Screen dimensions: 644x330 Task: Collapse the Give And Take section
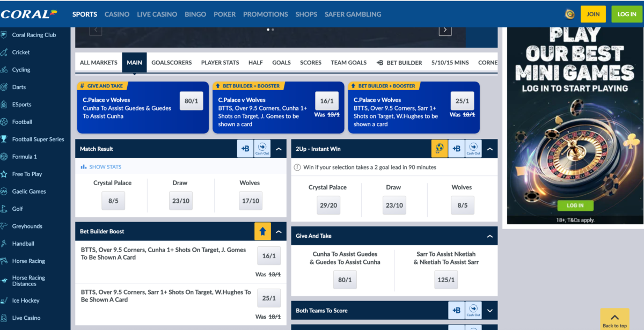(x=489, y=236)
